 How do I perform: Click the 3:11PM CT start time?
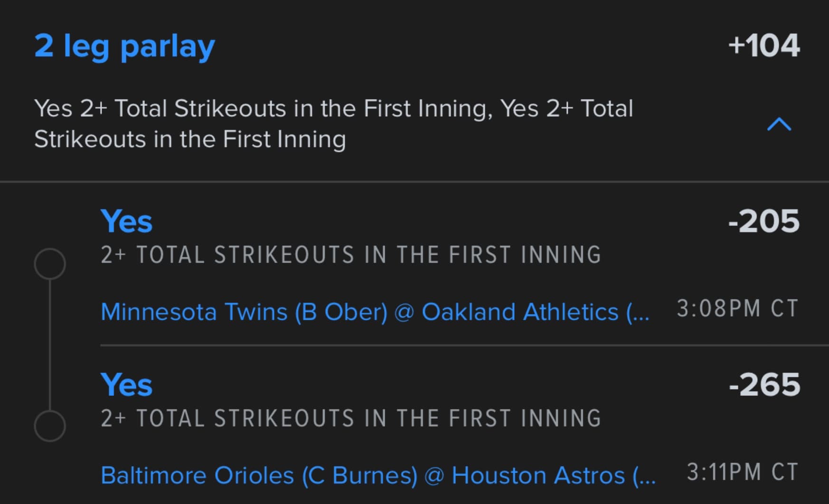(743, 472)
